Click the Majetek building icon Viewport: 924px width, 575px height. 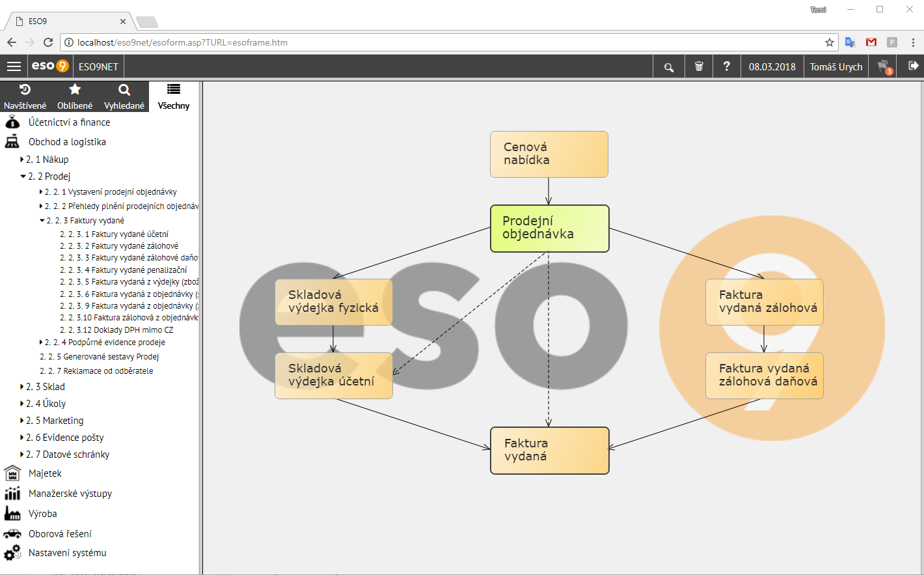click(x=12, y=473)
